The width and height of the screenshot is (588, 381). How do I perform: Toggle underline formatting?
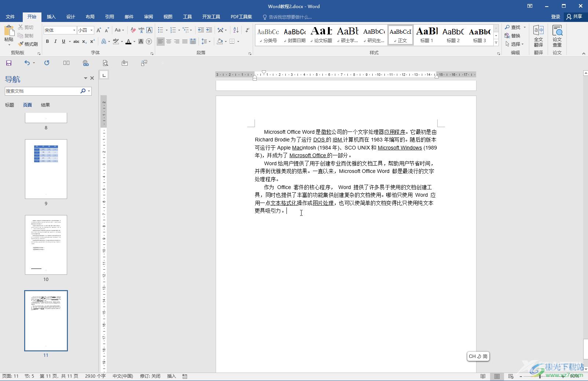click(63, 41)
